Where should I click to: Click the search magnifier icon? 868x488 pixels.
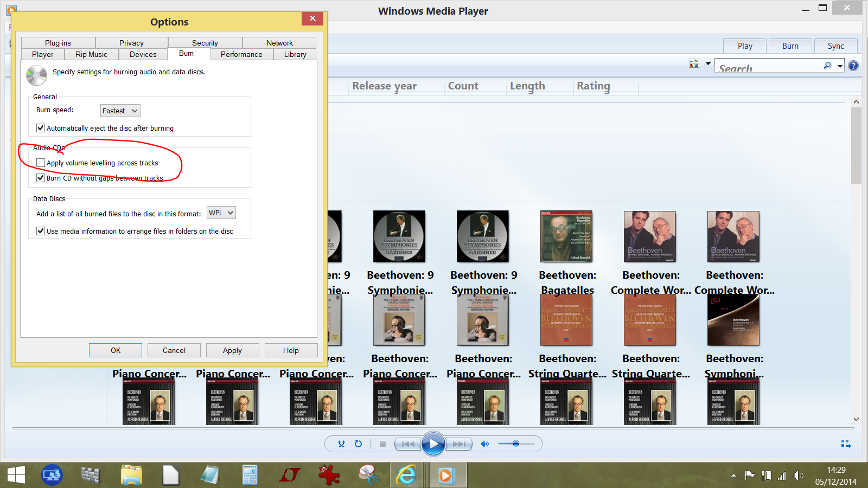pyautogui.click(x=827, y=66)
